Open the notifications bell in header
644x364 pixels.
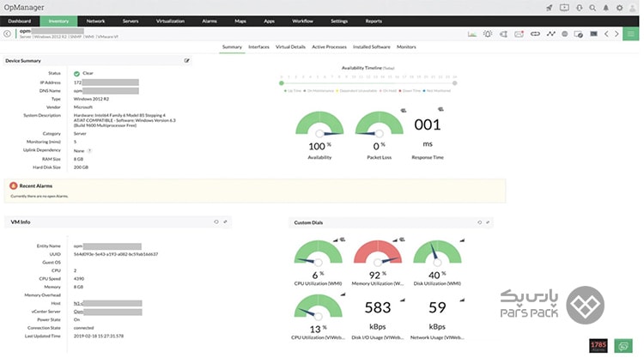point(606,8)
